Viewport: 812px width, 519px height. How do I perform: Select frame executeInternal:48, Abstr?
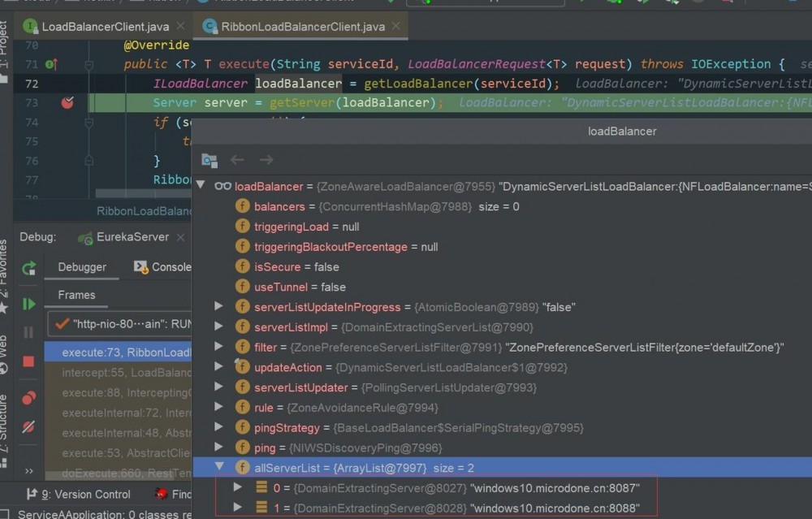click(x=118, y=433)
